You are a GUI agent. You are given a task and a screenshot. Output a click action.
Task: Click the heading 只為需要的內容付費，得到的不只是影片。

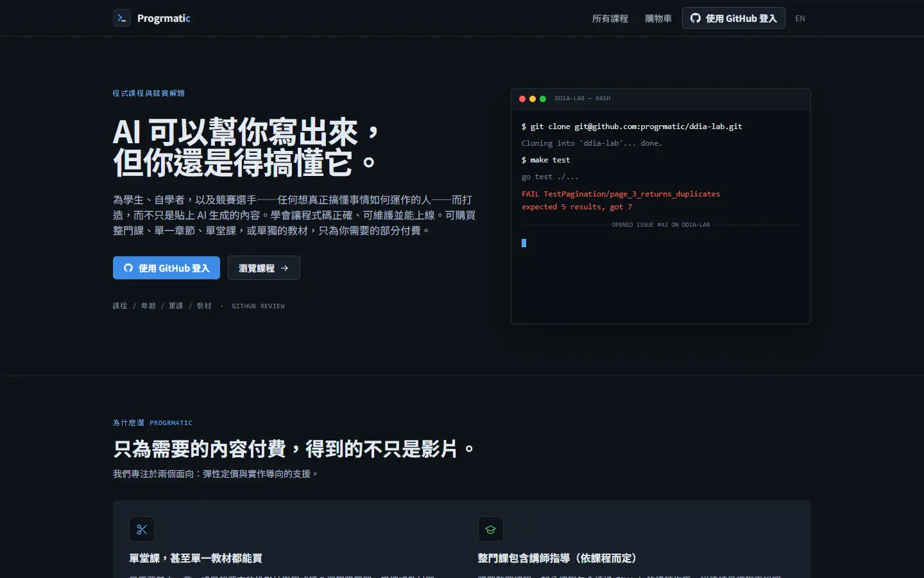293,448
